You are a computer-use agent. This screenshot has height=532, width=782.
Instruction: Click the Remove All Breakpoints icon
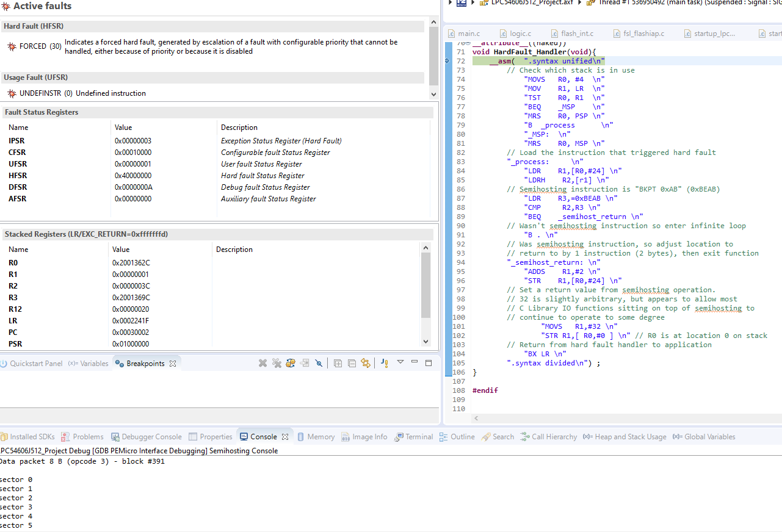(277, 363)
